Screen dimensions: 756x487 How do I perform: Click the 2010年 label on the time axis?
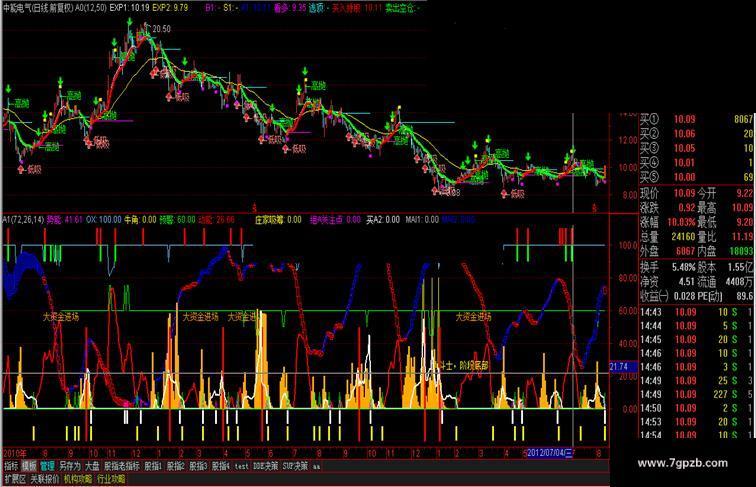tap(15, 453)
